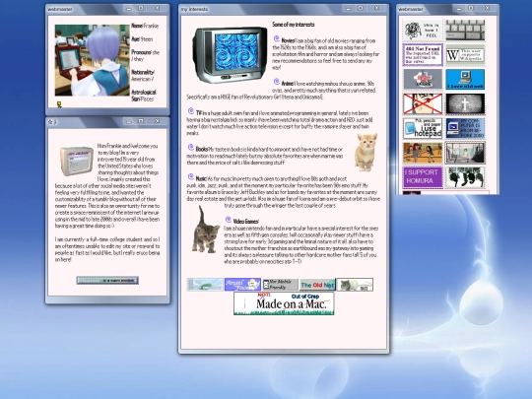Close the "my interests" window

click(x=377, y=9)
